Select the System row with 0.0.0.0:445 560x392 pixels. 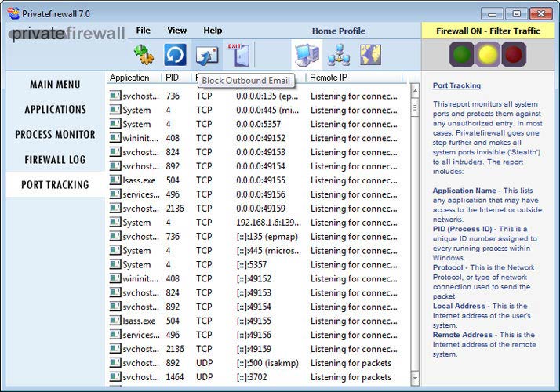click(257, 110)
